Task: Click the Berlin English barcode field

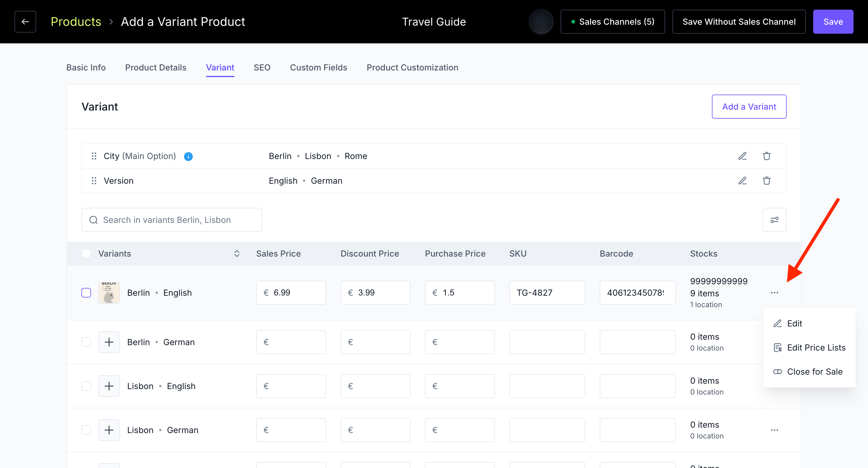Action: tap(637, 293)
